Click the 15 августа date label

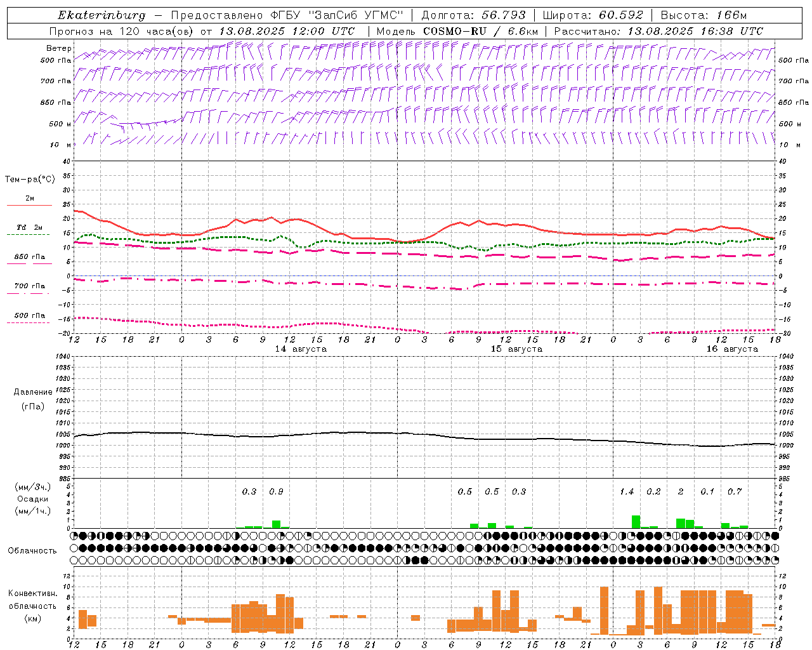coord(516,349)
